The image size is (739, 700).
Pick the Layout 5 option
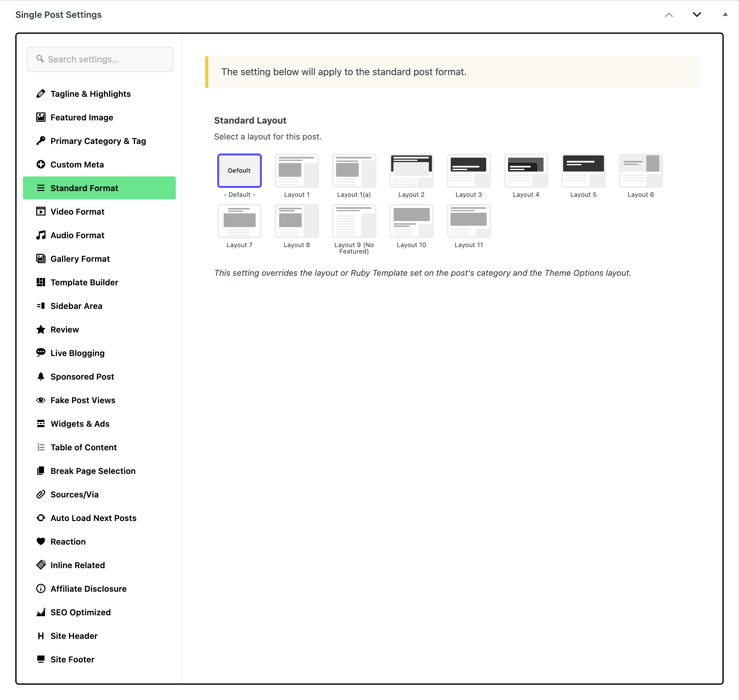(x=583, y=170)
